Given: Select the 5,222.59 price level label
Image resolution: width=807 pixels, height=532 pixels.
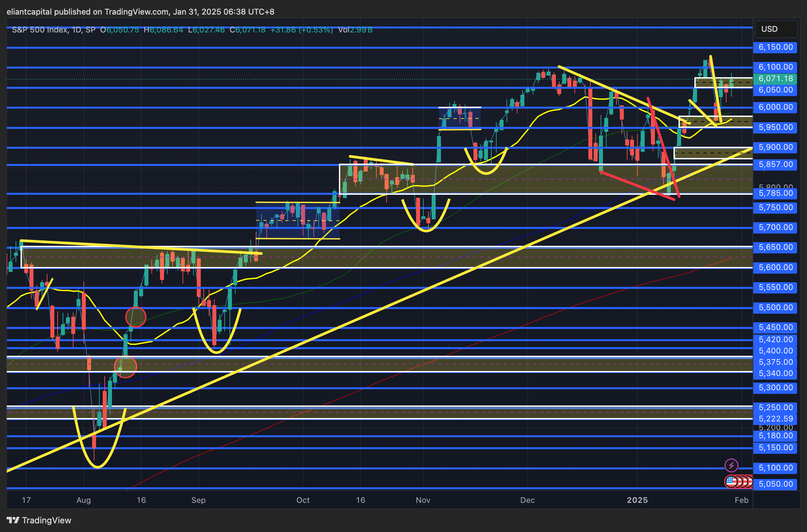Looking at the screenshot, I should tap(775, 419).
